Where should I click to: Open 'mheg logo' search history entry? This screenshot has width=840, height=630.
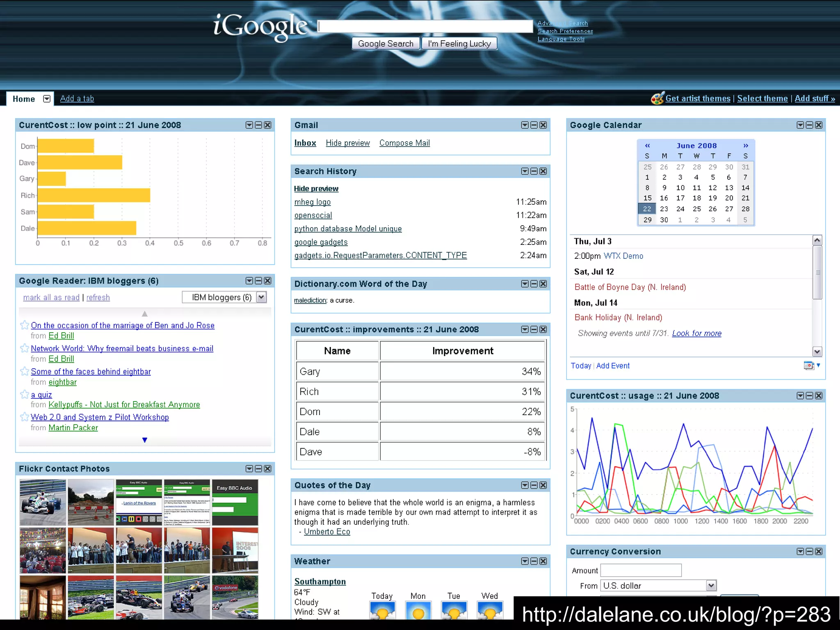tap(313, 202)
